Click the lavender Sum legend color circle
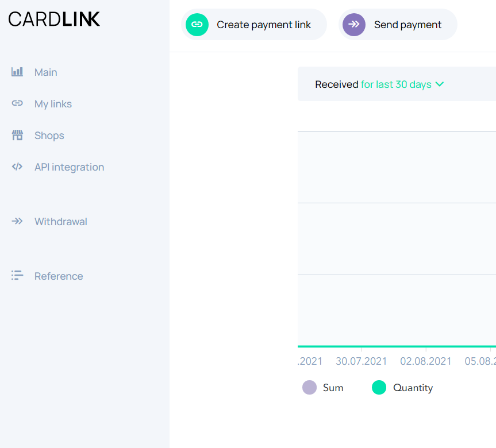The width and height of the screenshot is (496, 448). point(310,388)
